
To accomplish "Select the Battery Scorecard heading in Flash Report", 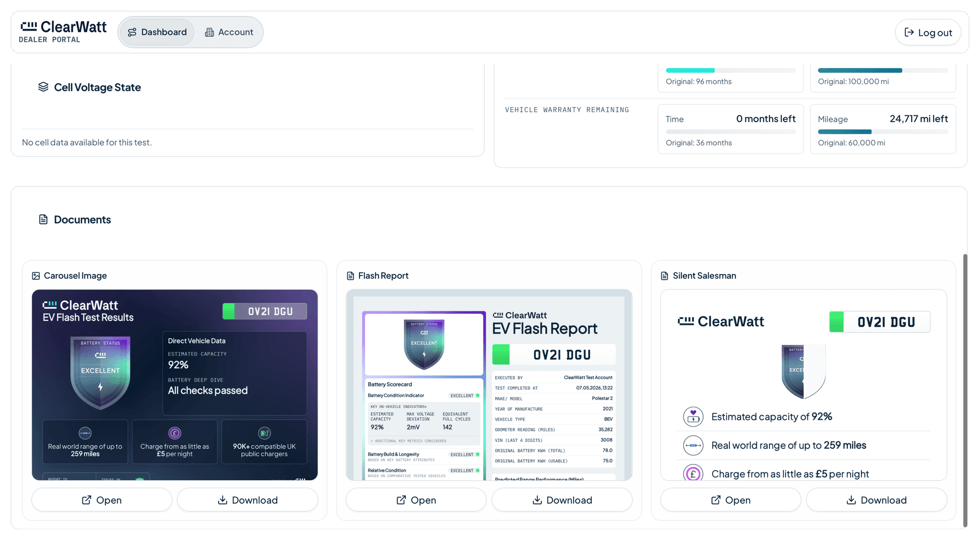I will click(x=390, y=385).
